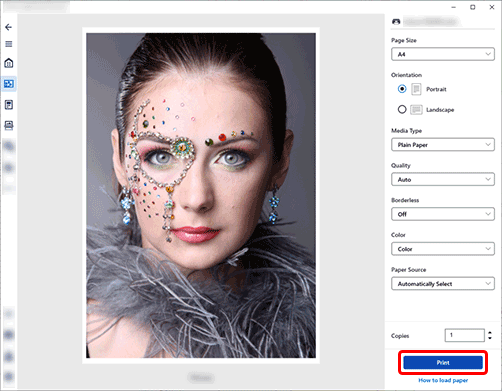Open the Paper Source dropdown
This screenshot has height=391, width=502.
point(443,284)
